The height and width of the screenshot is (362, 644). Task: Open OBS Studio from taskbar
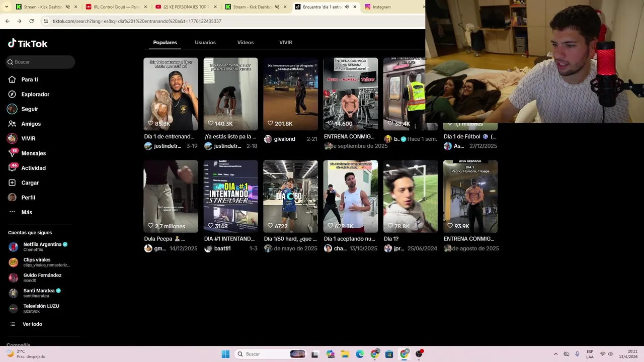point(419,354)
